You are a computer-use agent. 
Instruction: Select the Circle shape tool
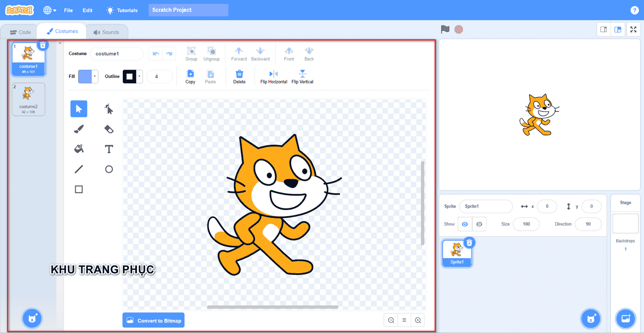109,169
